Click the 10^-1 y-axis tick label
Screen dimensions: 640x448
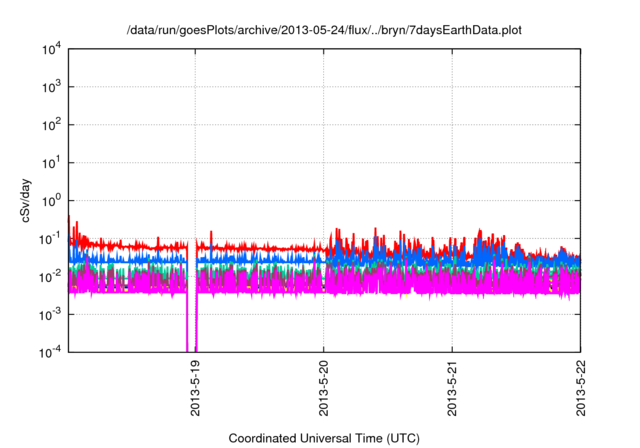pos(50,239)
